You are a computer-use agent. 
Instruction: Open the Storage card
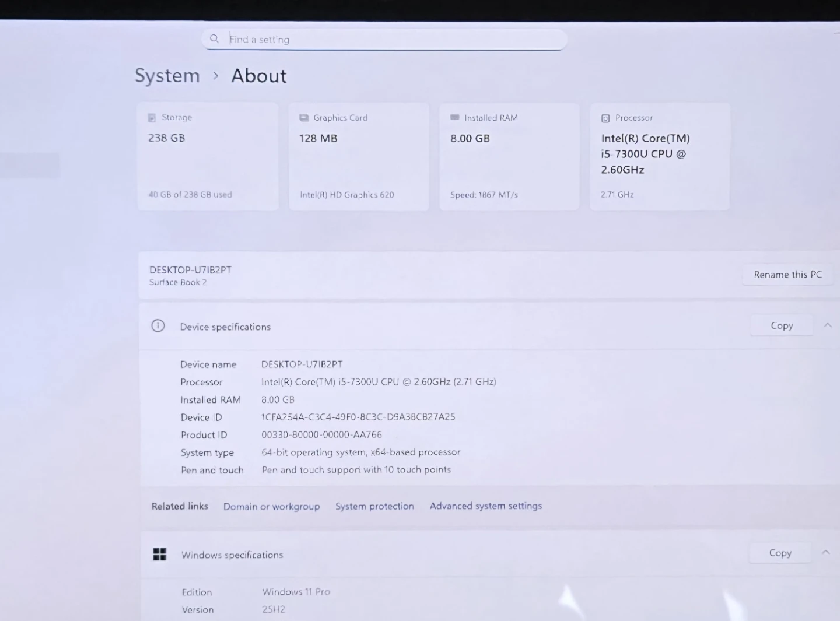click(x=208, y=157)
